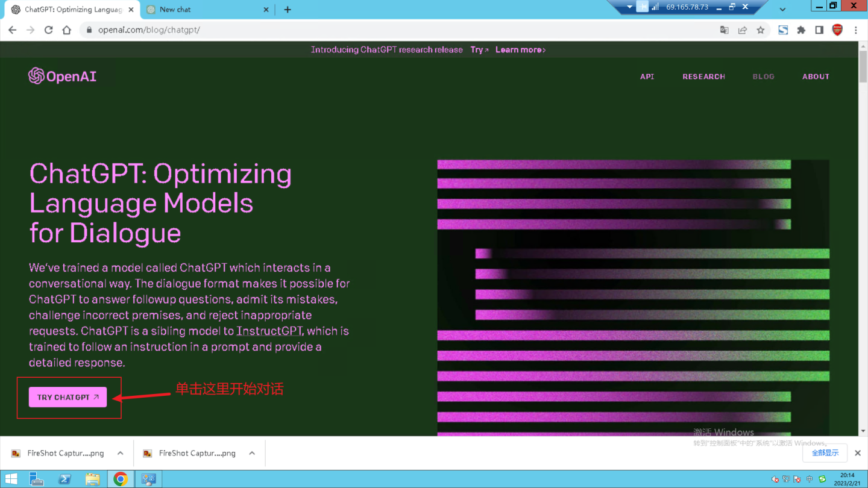
Task: Toggle the browser side panel icon
Action: pos(819,30)
